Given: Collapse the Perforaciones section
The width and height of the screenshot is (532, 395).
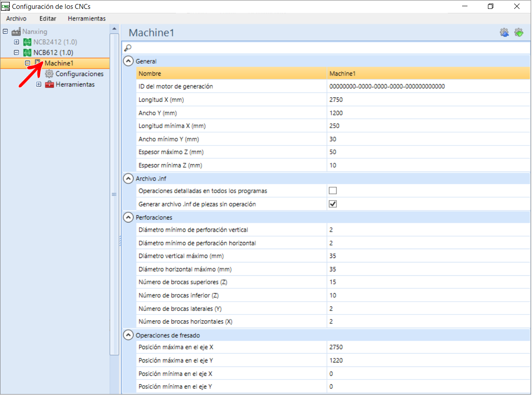Looking at the screenshot, I should coord(128,218).
